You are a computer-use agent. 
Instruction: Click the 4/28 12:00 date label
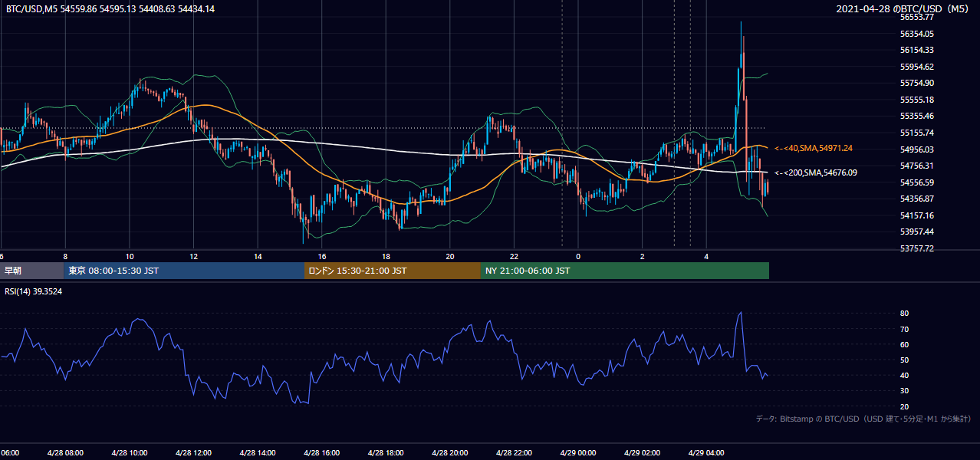pos(193,453)
